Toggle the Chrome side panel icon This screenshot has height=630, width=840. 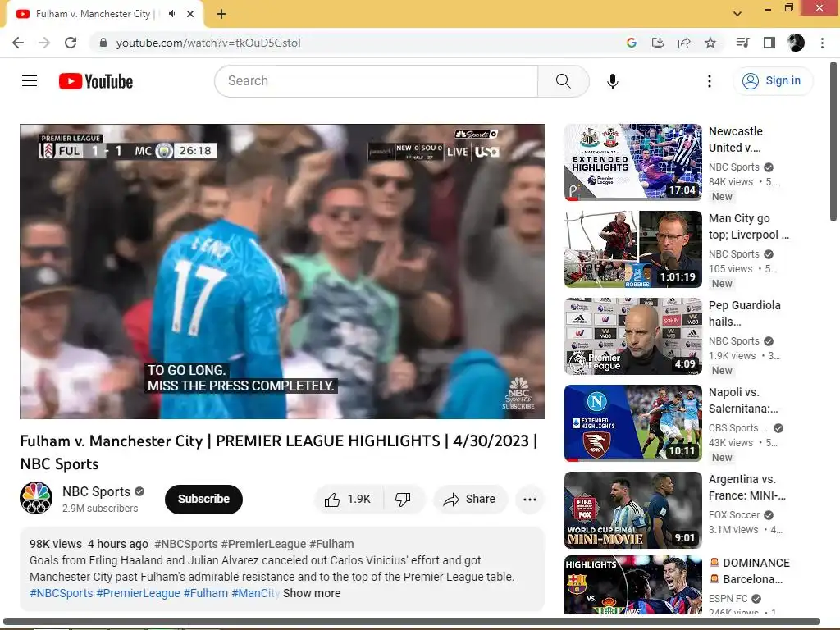coord(769,43)
